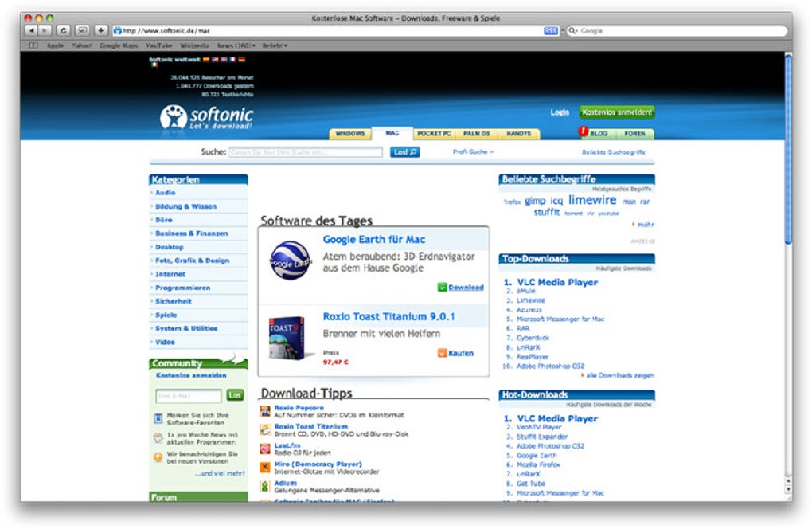
Task: Reload the page with the refresh icon
Action: tap(63, 30)
